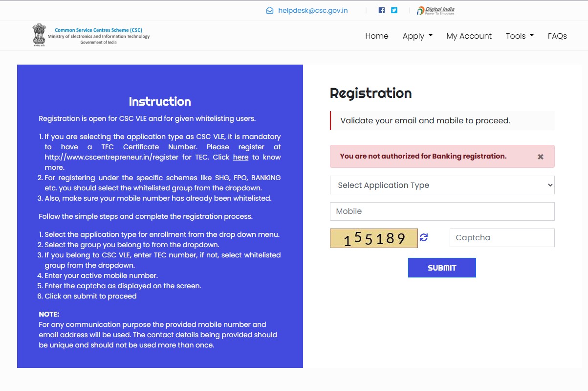This screenshot has height=391, width=588.
Task: Click the envelope icon beside helpdesk email
Action: (269, 10)
